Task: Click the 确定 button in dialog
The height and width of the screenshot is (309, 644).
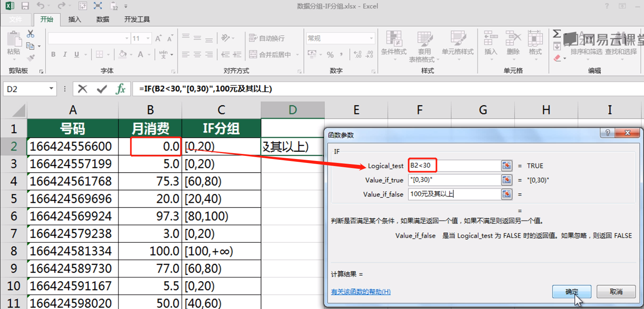Action: [572, 291]
